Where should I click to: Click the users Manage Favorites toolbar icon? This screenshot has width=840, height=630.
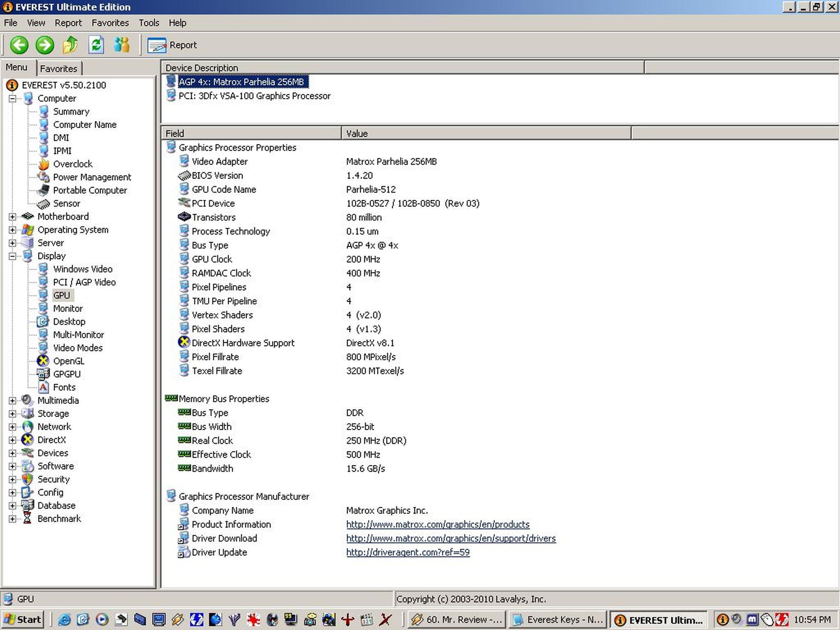[121, 45]
